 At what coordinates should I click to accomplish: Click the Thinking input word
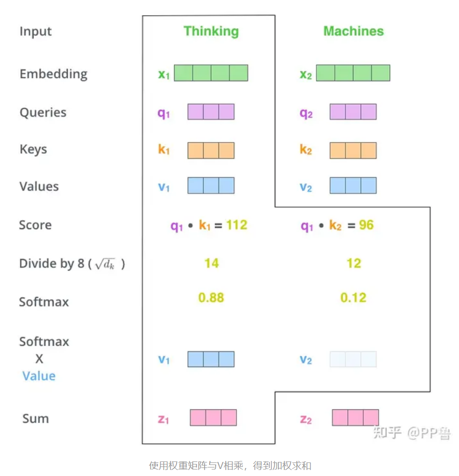211,32
